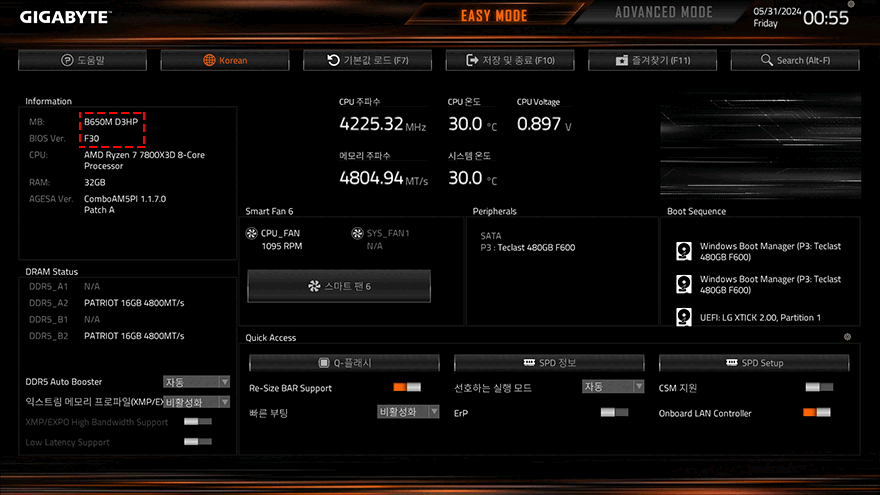Click the Quick Access settings dot
The width and height of the screenshot is (880, 495).
pos(847,337)
